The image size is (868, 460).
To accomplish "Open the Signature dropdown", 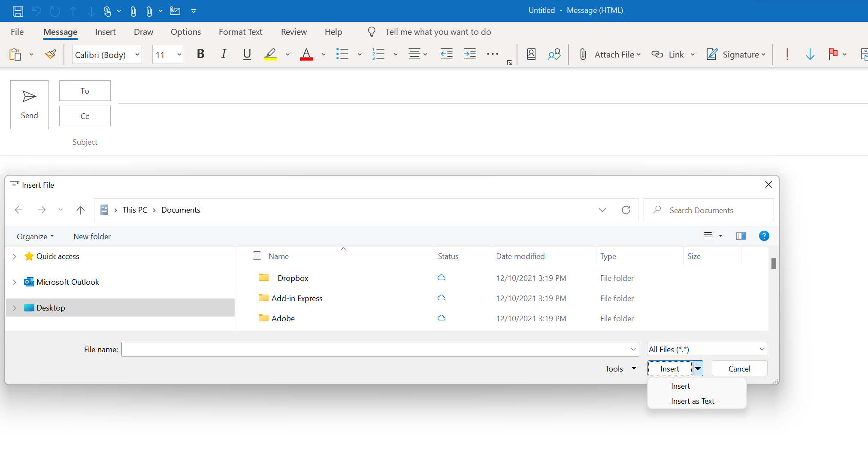I will pos(736,55).
